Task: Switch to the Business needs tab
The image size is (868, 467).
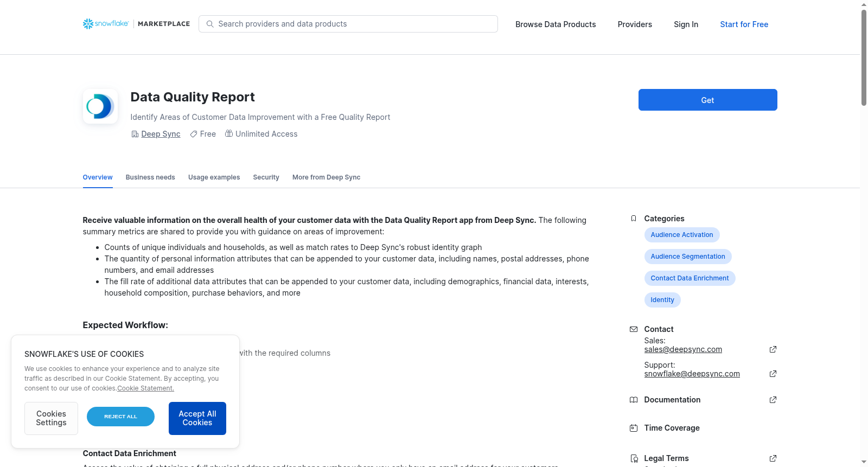Action: (x=150, y=177)
